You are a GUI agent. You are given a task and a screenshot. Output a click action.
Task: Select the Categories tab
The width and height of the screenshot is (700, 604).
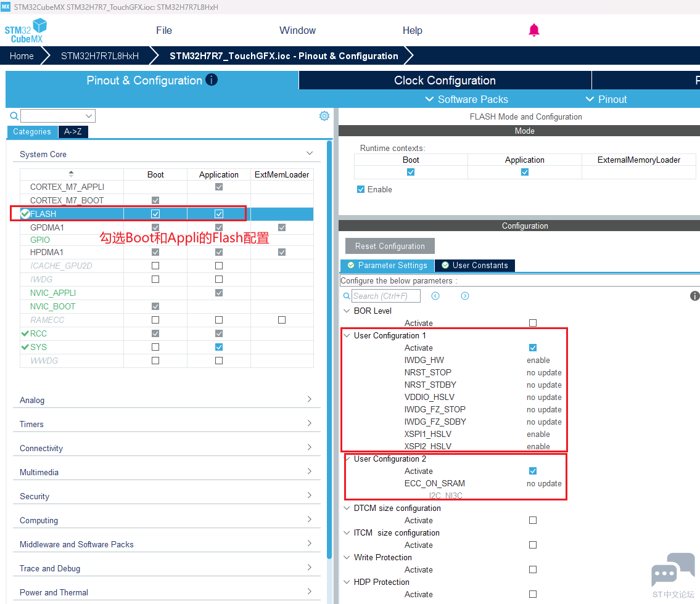point(32,132)
